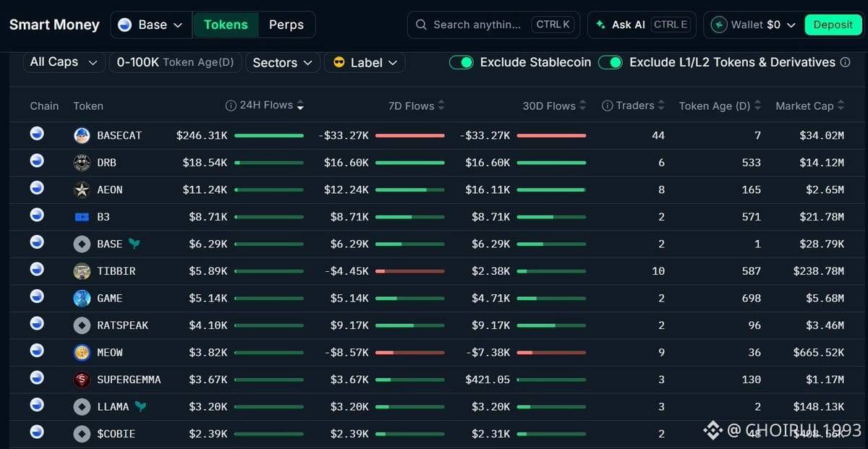This screenshot has height=449, width=868.
Task: Open the Sectors filter dropdown
Action: [x=283, y=63]
